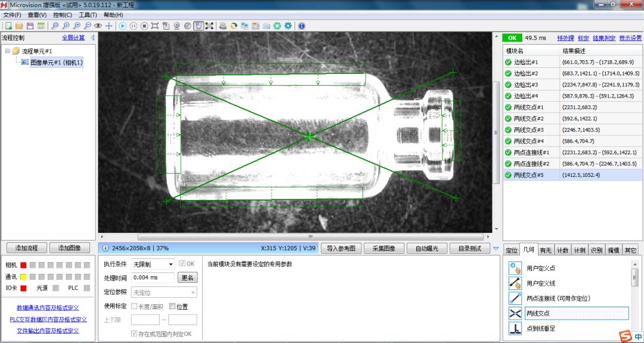Screen dimensions: 644x343
Task: Click the stop button in toolbar
Action: (144, 26)
